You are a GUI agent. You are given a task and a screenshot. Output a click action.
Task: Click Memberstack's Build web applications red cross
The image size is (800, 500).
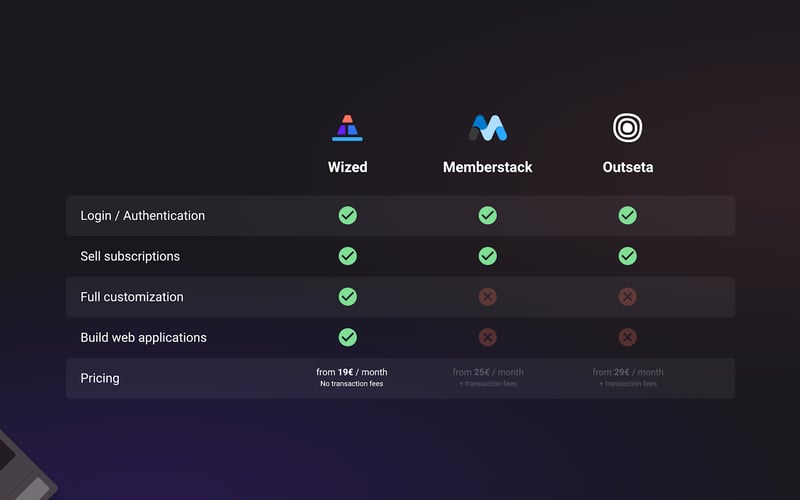[x=488, y=337]
